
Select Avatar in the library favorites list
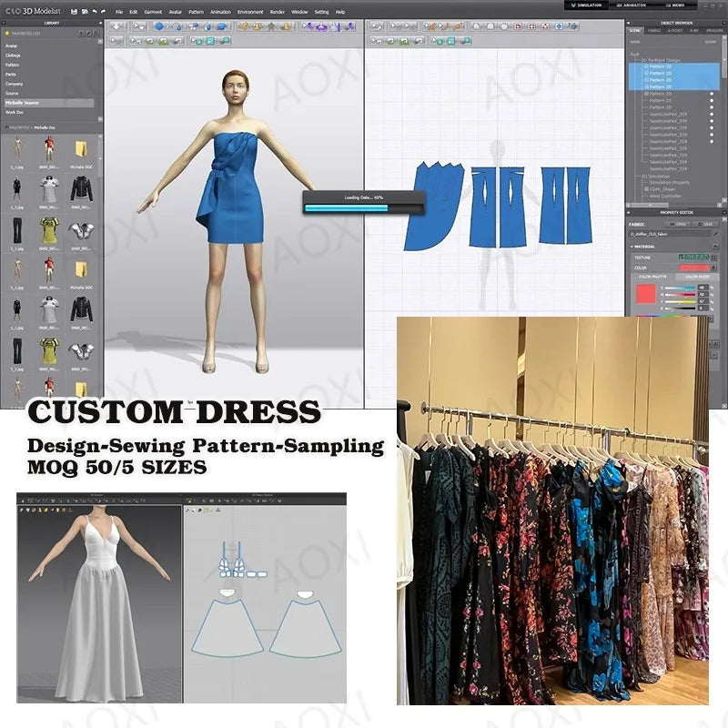12,46
